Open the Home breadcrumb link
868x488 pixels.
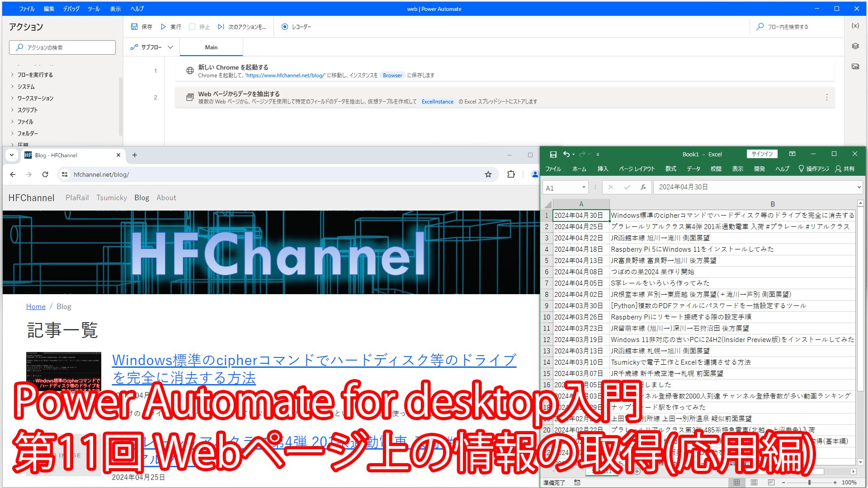coord(36,306)
